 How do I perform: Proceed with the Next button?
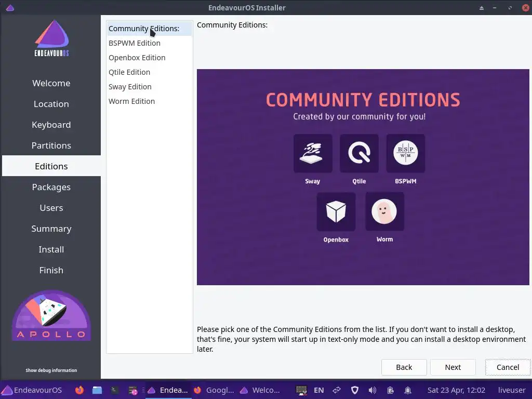tap(453, 367)
